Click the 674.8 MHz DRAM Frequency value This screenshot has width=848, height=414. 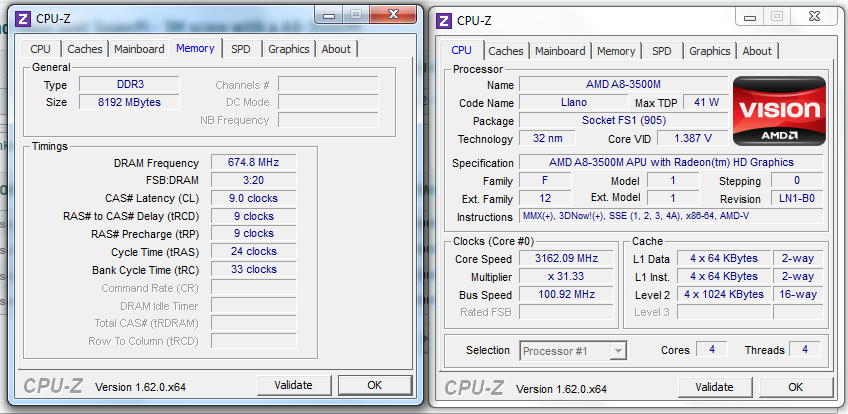254,163
